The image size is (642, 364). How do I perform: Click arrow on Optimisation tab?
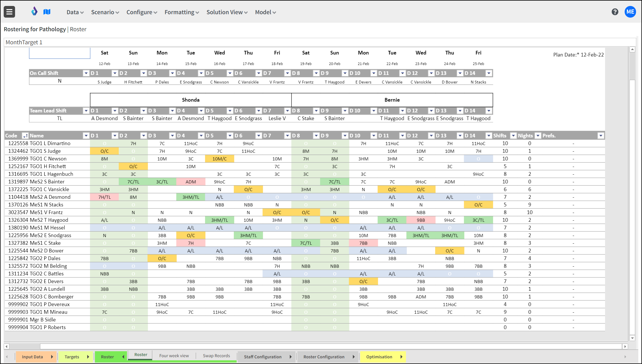[401, 357]
